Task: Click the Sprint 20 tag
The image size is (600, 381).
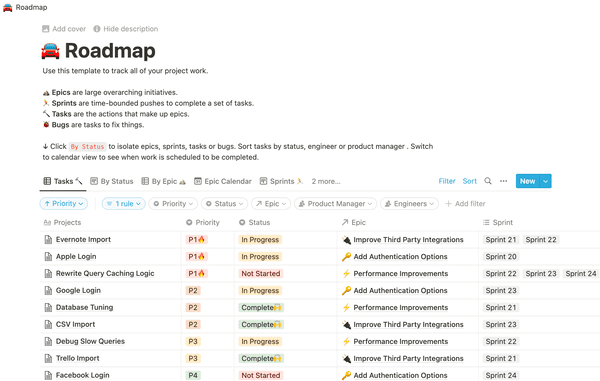Action: click(x=501, y=257)
